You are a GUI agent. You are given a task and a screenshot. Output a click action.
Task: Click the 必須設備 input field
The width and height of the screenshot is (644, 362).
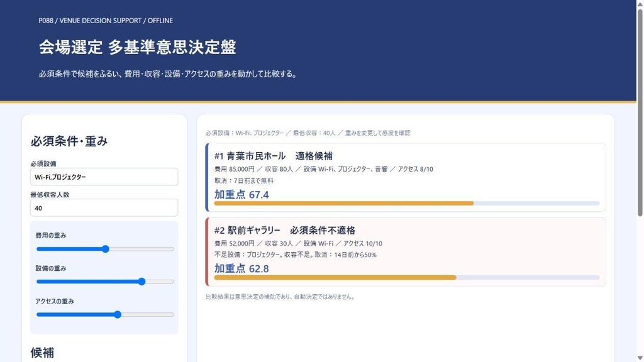click(104, 177)
